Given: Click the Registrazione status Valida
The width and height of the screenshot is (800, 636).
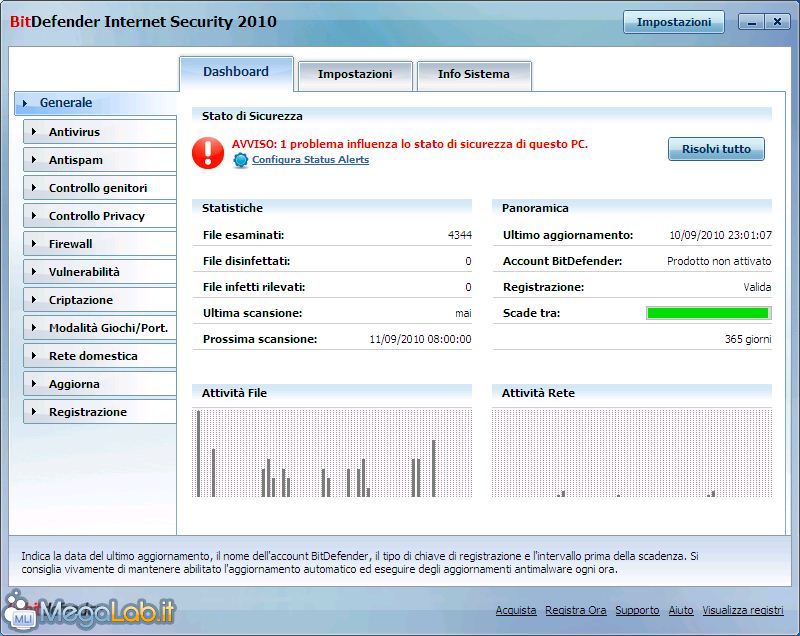Looking at the screenshot, I should click(757, 287).
